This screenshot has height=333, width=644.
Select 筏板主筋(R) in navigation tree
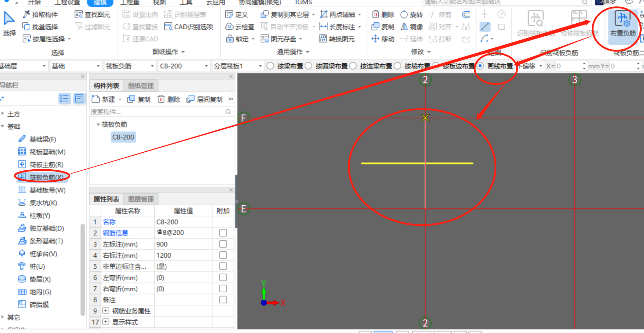tap(41, 165)
